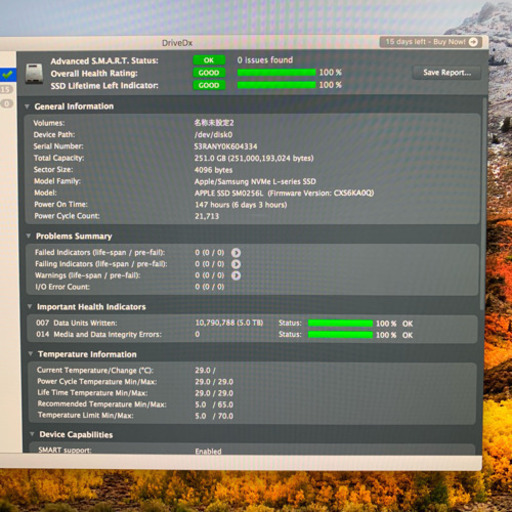This screenshot has height=512, width=512.
Task: Collapse the General Information section
Action: pyautogui.click(x=27, y=106)
